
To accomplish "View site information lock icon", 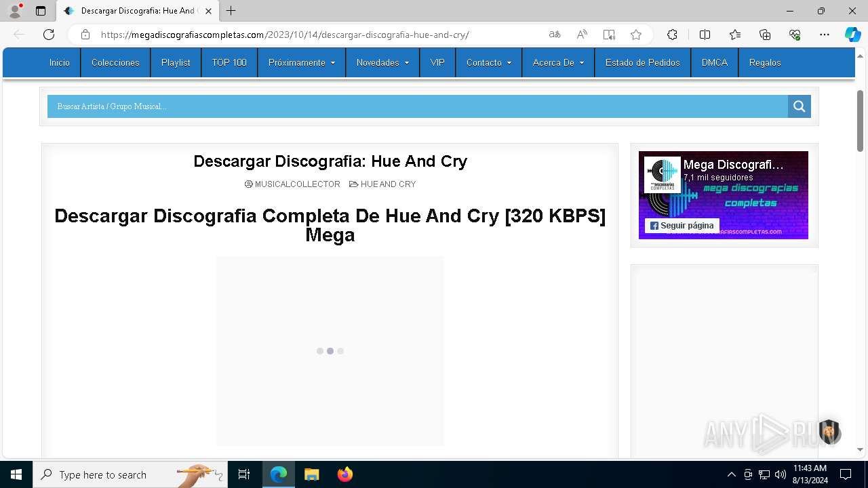I will click(x=85, y=35).
